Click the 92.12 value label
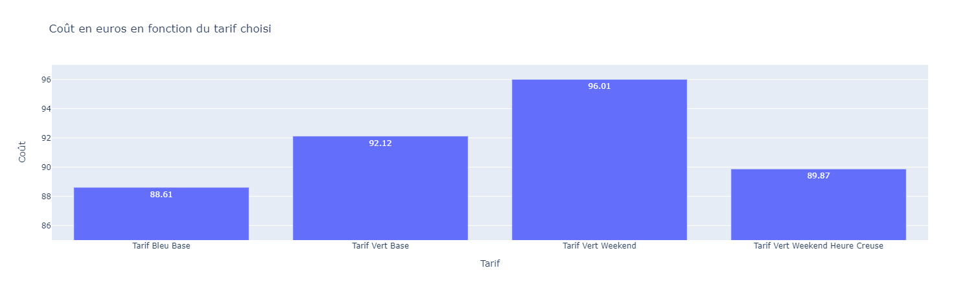The height and width of the screenshot is (292, 980). [380, 143]
